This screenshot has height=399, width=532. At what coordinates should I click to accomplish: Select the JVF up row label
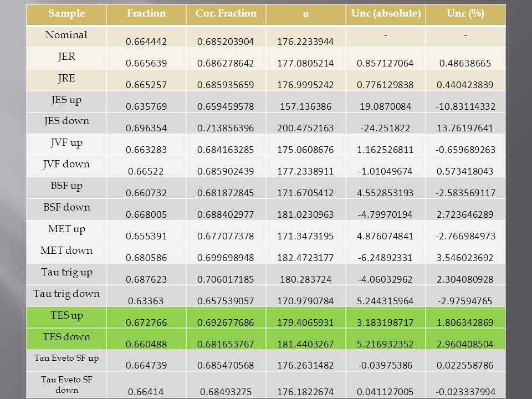click(66, 143)
